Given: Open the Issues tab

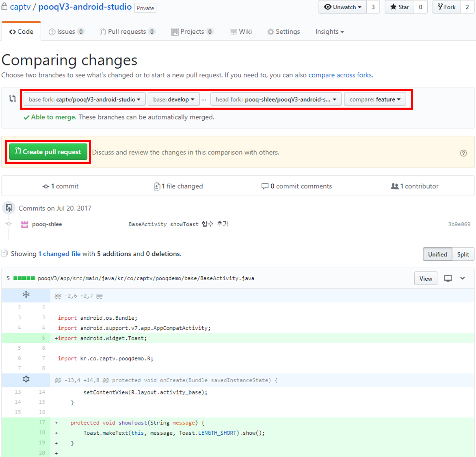Looking at the screenshot, I should coord(67,32).
